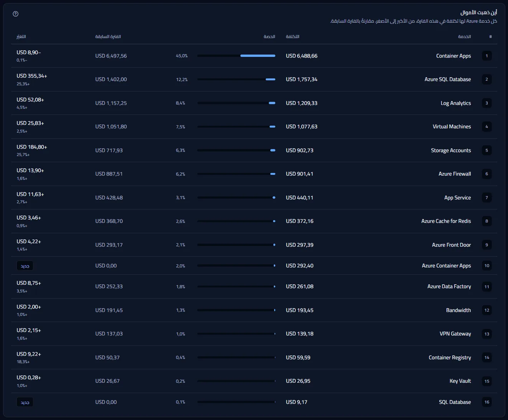Select the Key Vault service label
This screenshot has height=420, width=508.
(460, 381)
